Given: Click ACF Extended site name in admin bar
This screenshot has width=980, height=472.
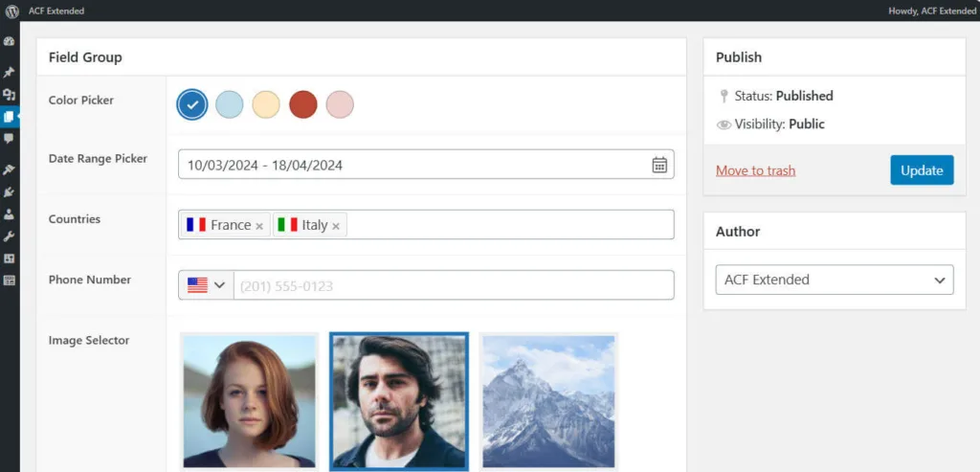Looking at the screenshot, I should [x=56, y=11].
